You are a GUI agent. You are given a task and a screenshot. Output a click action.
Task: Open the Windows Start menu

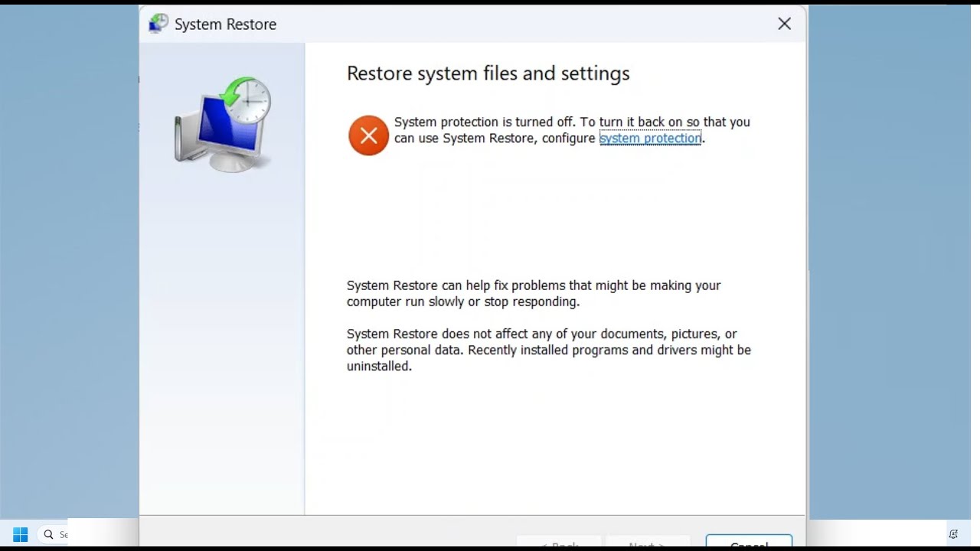(21, 534)
